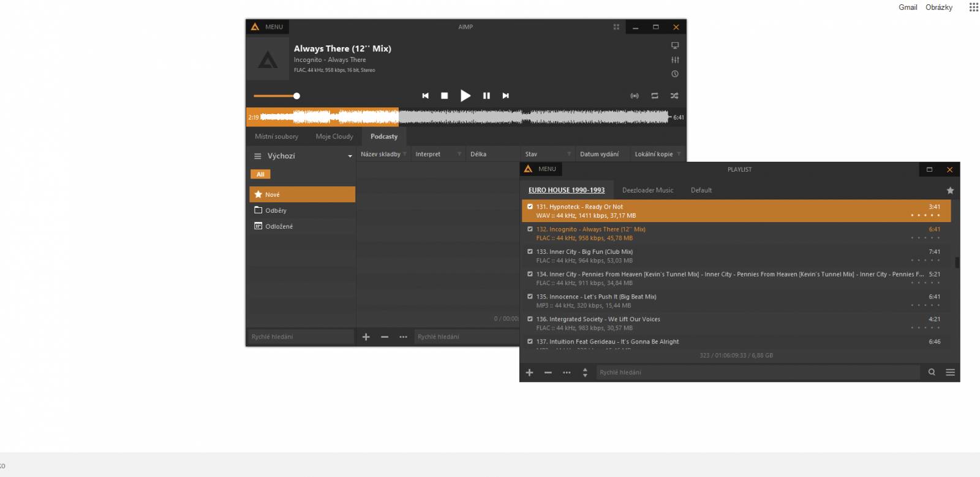Select track 133 Inner City - Big Fun
980x477 pixels.
point(736,256)
